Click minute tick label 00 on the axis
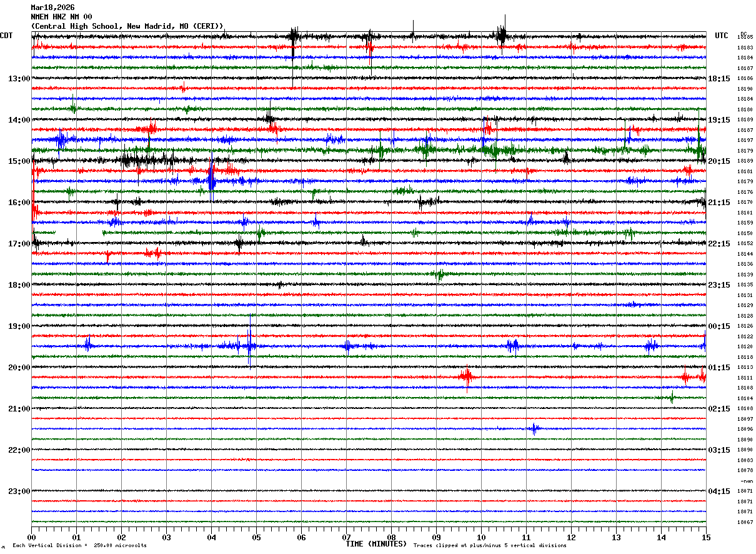The height and width of the screenshot is (554, 756). tap(31, 537)
